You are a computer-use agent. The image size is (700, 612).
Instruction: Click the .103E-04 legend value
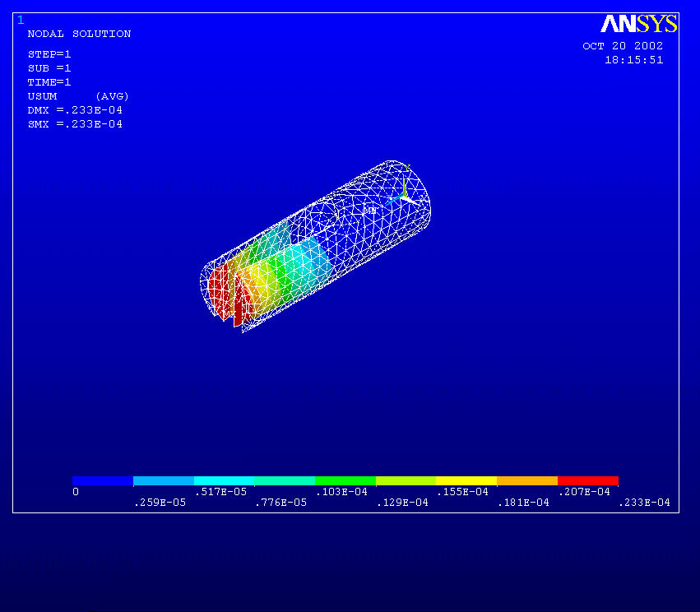(341, 492)
